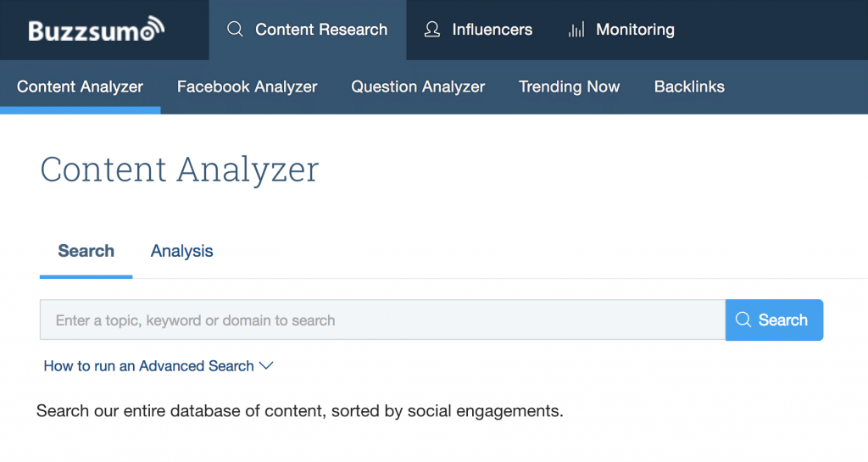Click the How to run an Advanced Search link
Viewport: 868px width, 462px height.
click(148, 366)
